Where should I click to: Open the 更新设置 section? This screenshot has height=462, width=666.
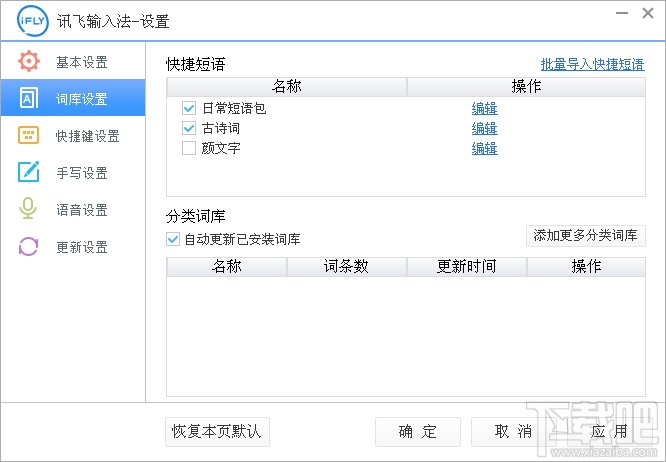point(73,246)
